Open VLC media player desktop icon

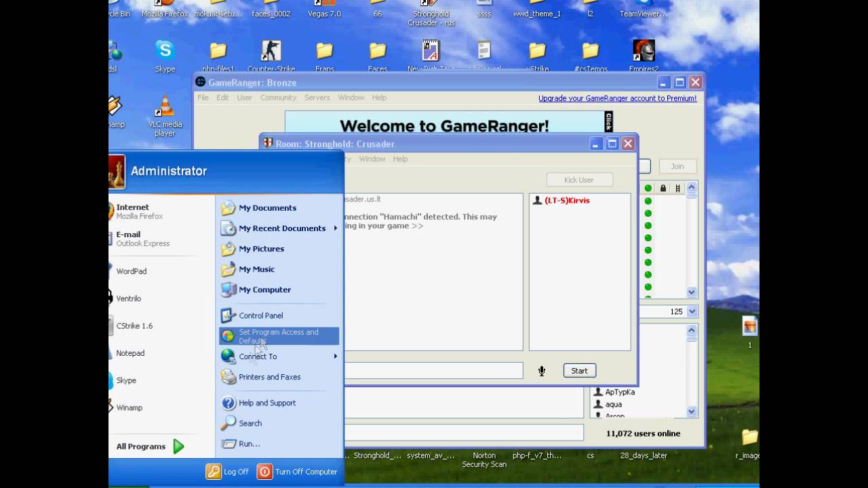click(165, 117)
